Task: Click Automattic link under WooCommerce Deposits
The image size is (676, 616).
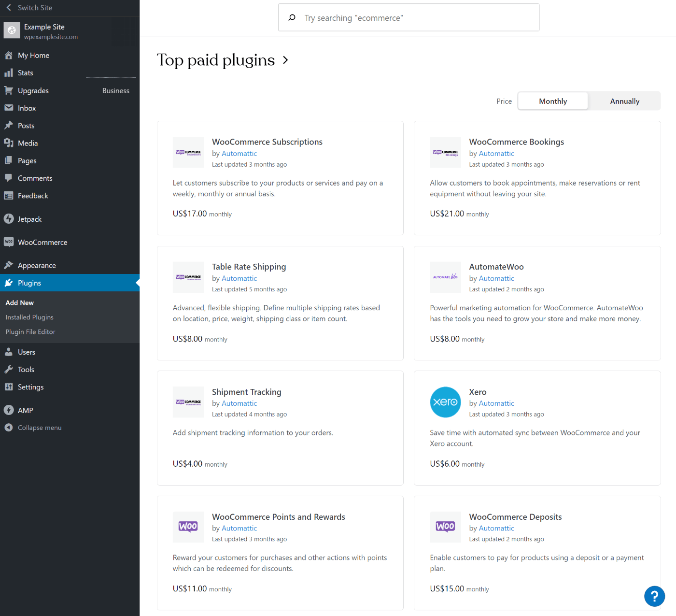Action: click(496, 529)
